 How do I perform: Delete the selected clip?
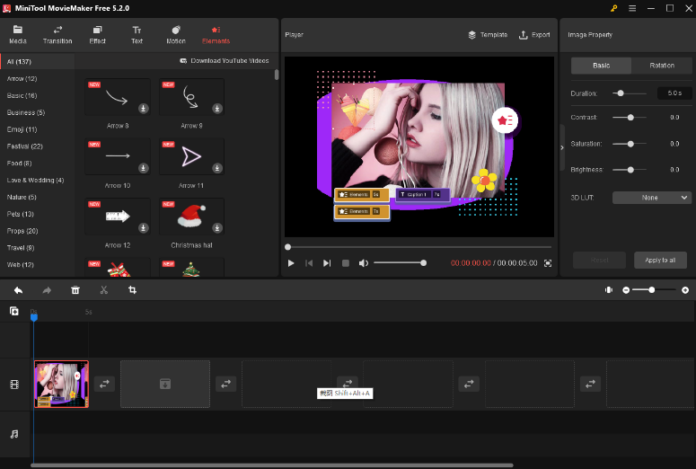point(75,290)
